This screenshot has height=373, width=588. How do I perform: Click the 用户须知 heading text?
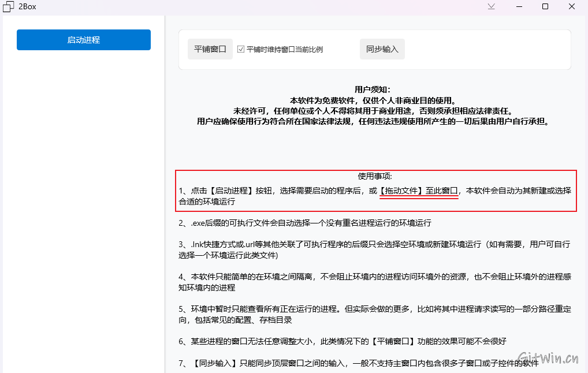[373, 89]
